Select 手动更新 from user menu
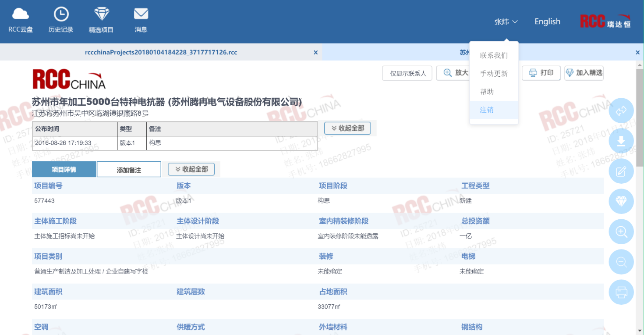Screen dimensions: 644x335 [494, 74]
